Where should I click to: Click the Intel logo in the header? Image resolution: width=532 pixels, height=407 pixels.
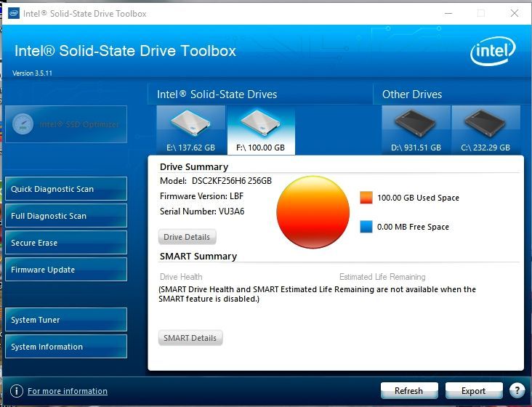pos(492,52)
